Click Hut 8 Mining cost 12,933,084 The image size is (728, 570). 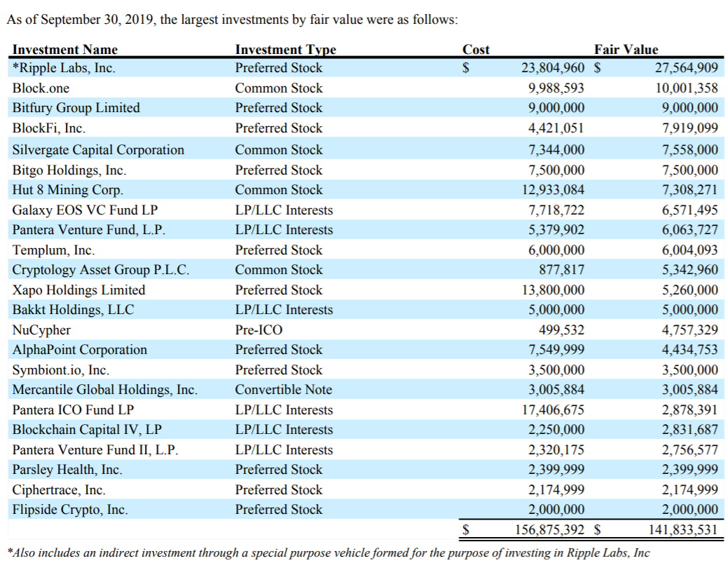tap(553, 190)
